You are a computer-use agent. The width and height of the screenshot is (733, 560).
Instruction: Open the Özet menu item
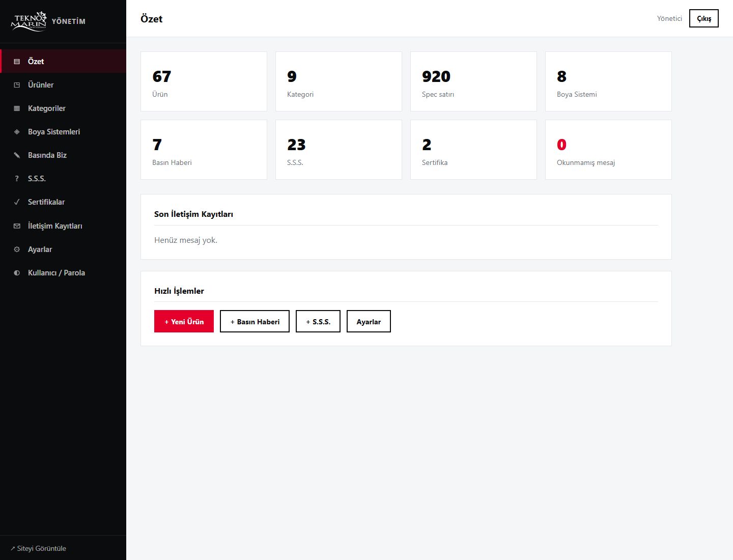(63, 61)
